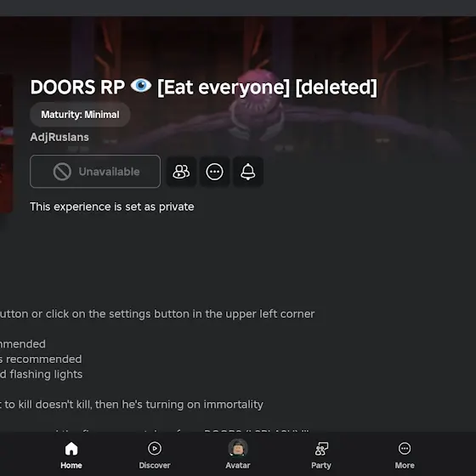Open the More circle-dots icon

coord(405,449)
